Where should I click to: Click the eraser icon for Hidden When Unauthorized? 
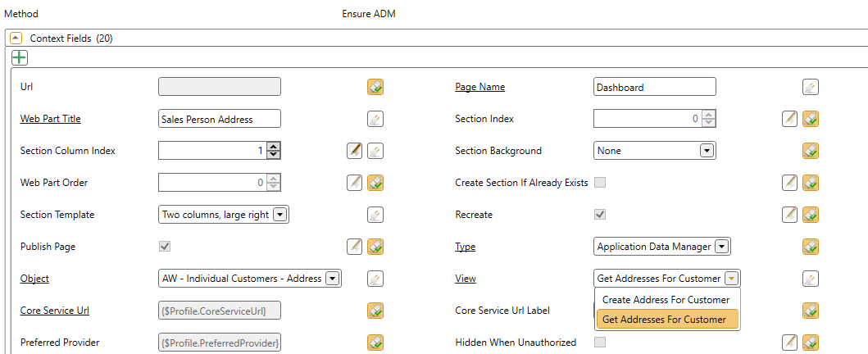tap(811, 343)
